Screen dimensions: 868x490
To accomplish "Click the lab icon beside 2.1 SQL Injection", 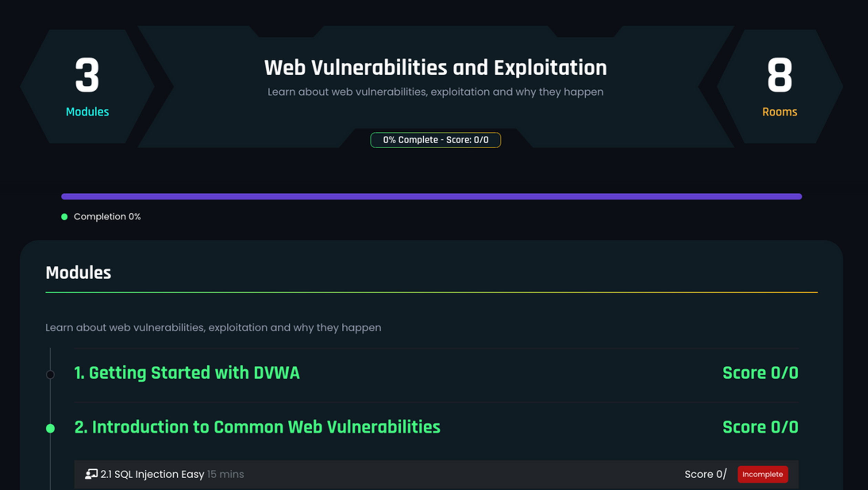I will point(91,474).
